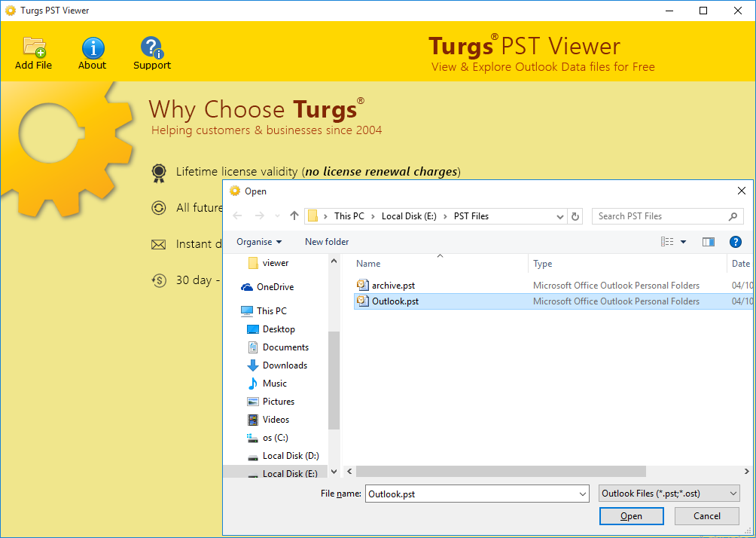The image size is (756, 538).
Task: Open the recent locations dropdown arrow
Action: [277, 216]
